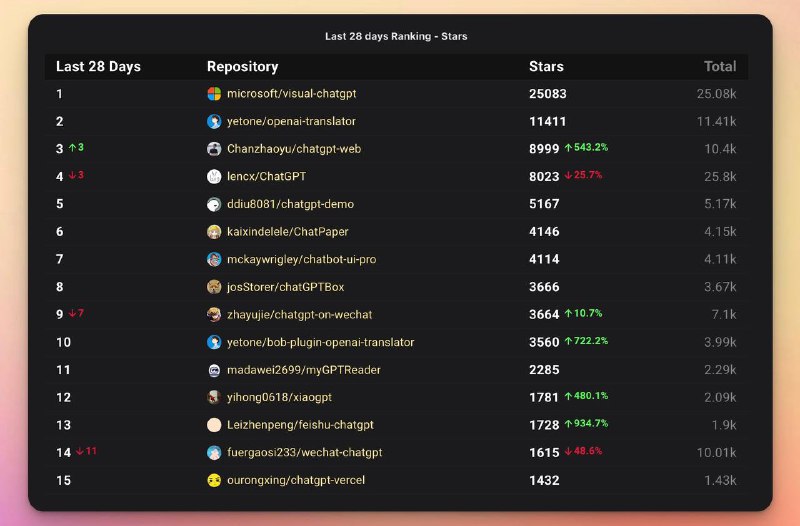Click the Microsoft logo avatar icon
Viewport: 800px width, 526px height.
pos(214,94)
